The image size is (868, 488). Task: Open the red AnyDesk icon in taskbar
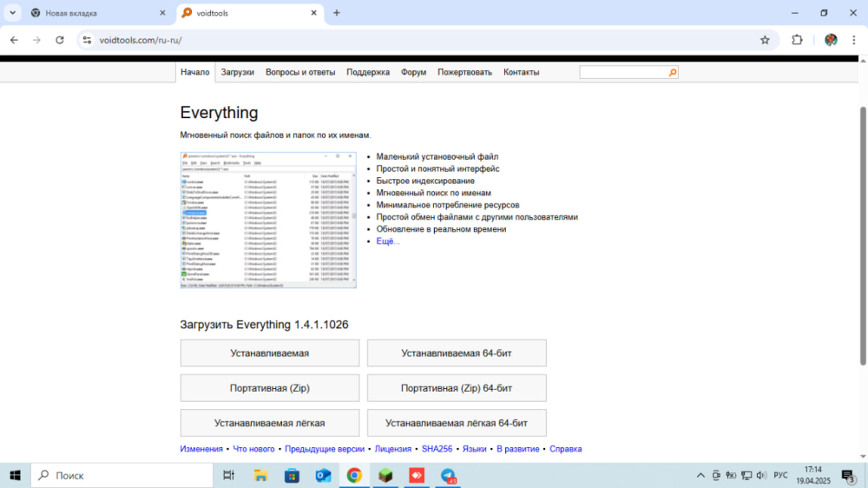pos(417,475)
